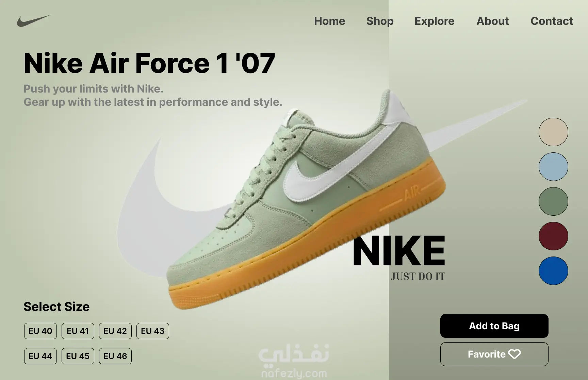The width and height of the screenshot is (588, 380).
Task: Navigate to About page
Action: point(492,21)
